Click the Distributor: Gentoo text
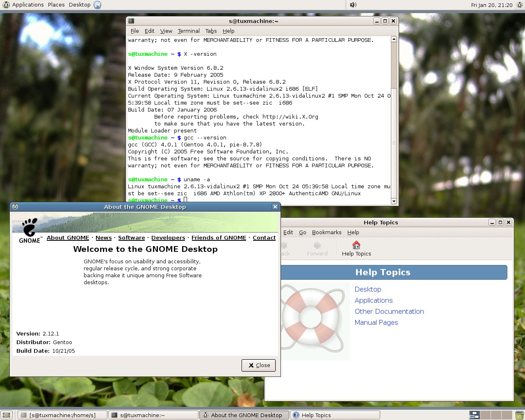Viewport: 525px width, 420px height. click(x=44, y=342)
